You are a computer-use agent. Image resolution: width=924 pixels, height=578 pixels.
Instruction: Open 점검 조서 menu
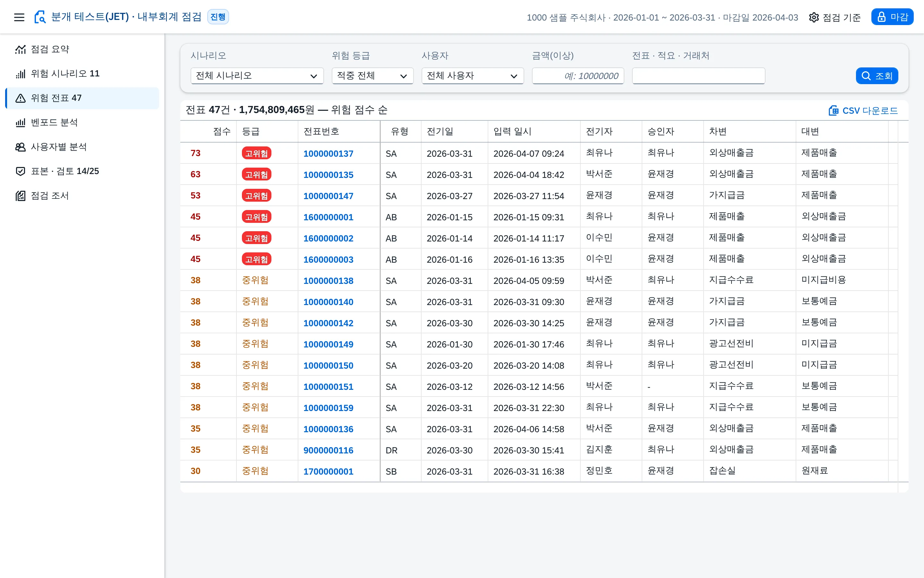(x=82, y=196)
